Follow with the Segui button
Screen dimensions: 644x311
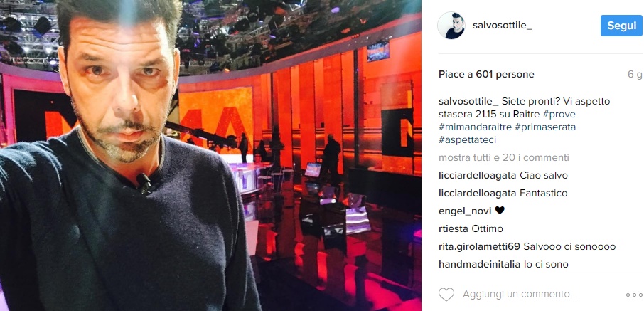(x=621, y=26)
